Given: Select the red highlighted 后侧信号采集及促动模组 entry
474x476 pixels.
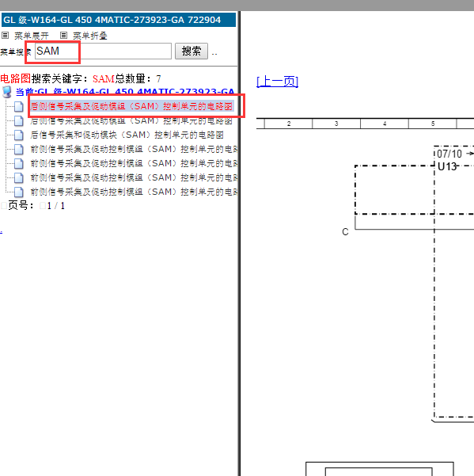Looking at the screenshot, I should click(131, 106).
